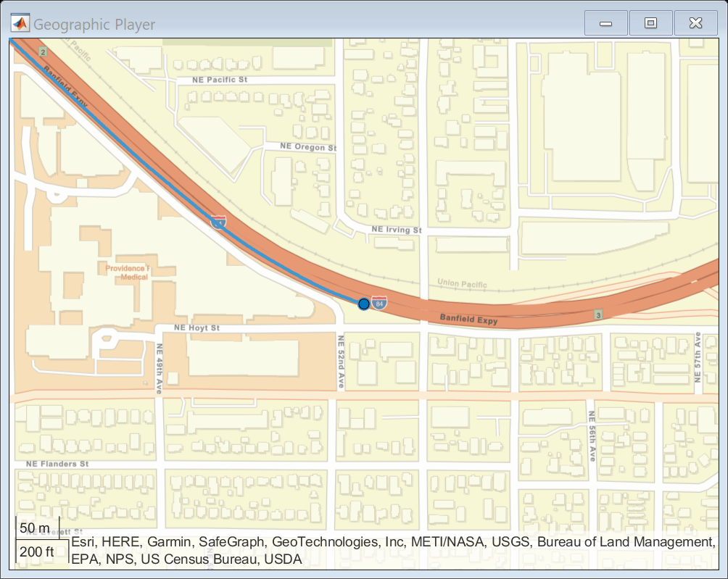Click the Providence Medical area label
The width and height of the screenshot is (728, 579).
coord(128,271)
